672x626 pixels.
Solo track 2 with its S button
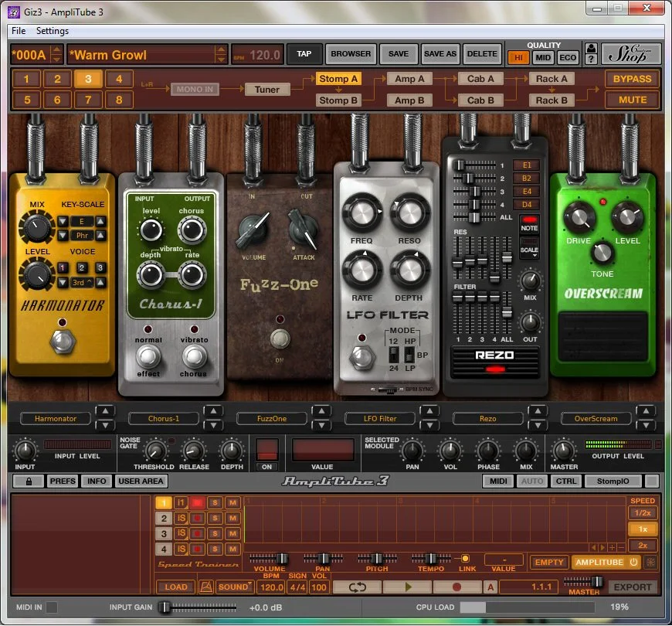coord(215,518)
